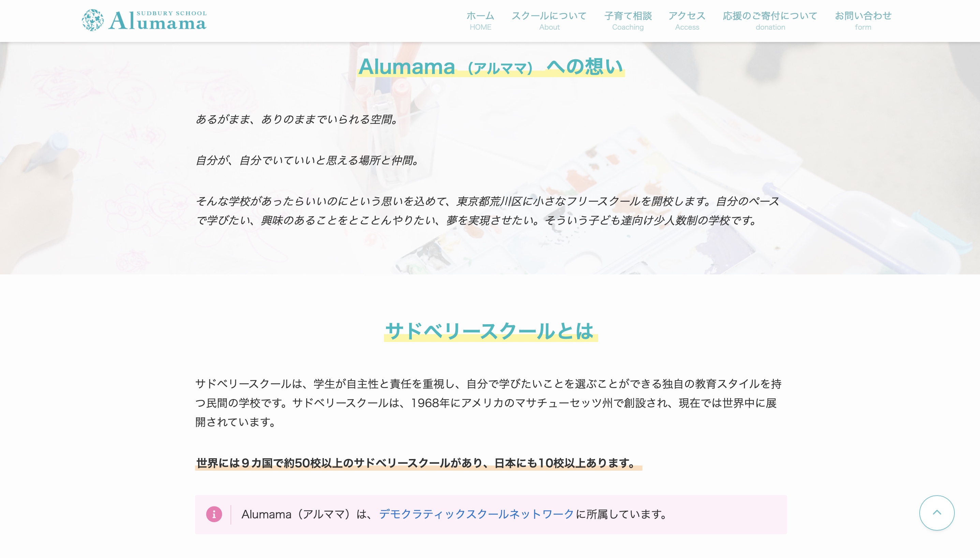
Task: Follow the デモクラティックスクールネットワーク link
Action: [477, 514]
